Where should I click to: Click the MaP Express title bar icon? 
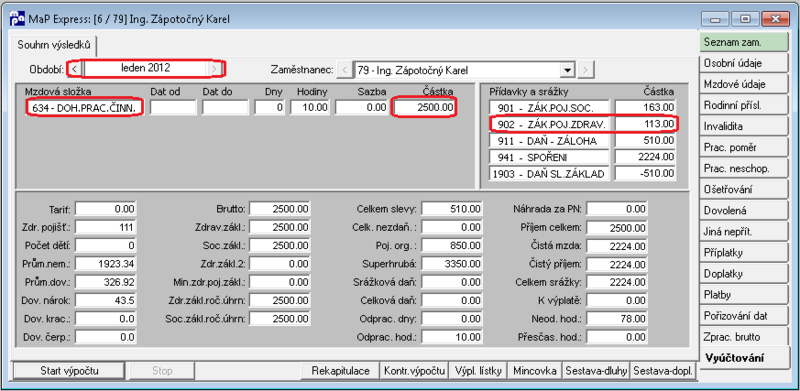pos(17,19)
